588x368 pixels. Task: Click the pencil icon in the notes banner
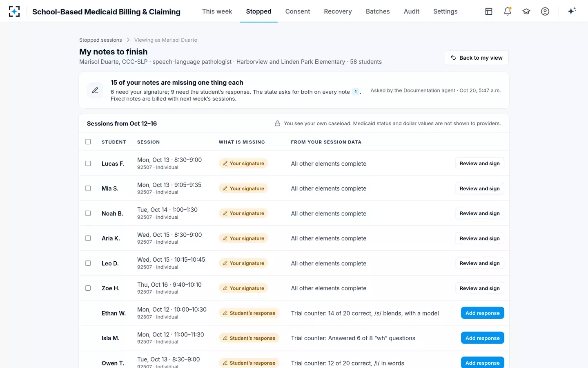point(95,90)
